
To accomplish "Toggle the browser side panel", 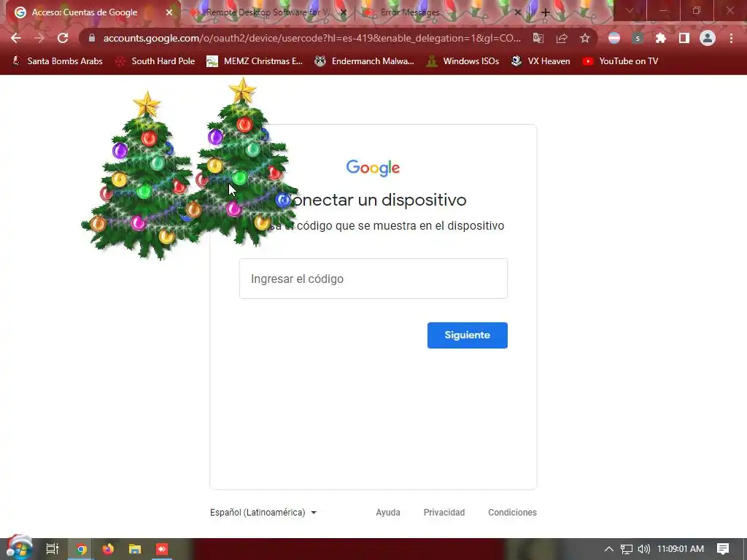I will pos(684,38).
